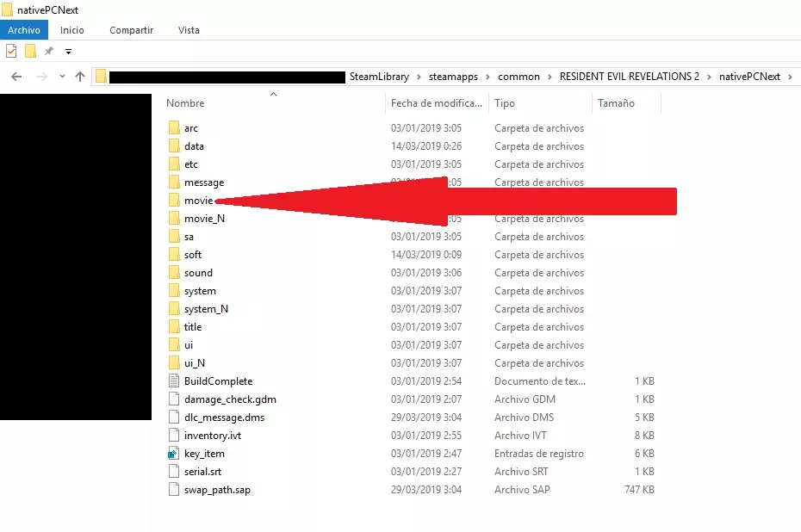This screenshot has width=801, height=532.
Task: Expand chevron after common breadcrumb
Action: tap(550, 77)
